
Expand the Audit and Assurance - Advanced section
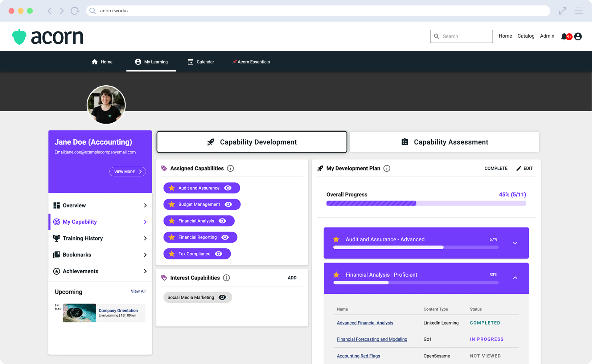[515, 243]
